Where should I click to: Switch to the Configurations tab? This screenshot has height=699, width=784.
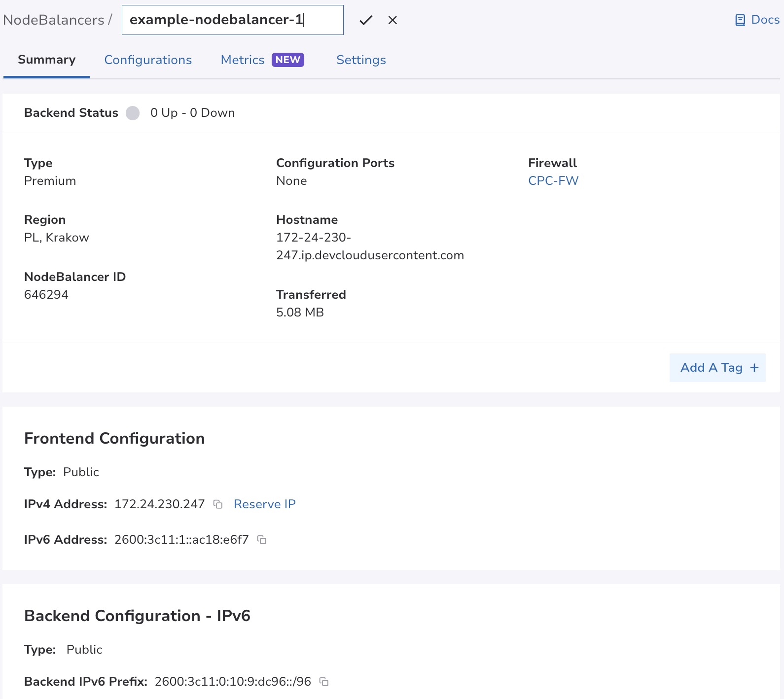[148, 60]
